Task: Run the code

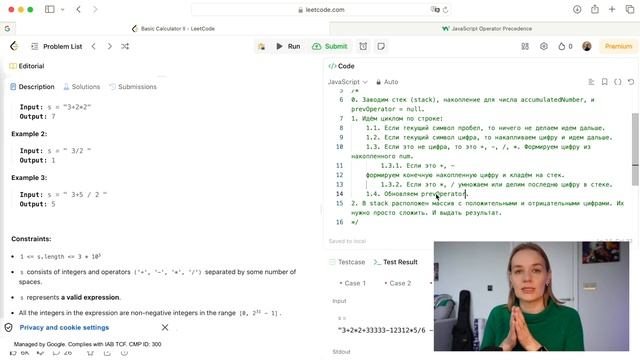Action: click(x=288, y=47)
